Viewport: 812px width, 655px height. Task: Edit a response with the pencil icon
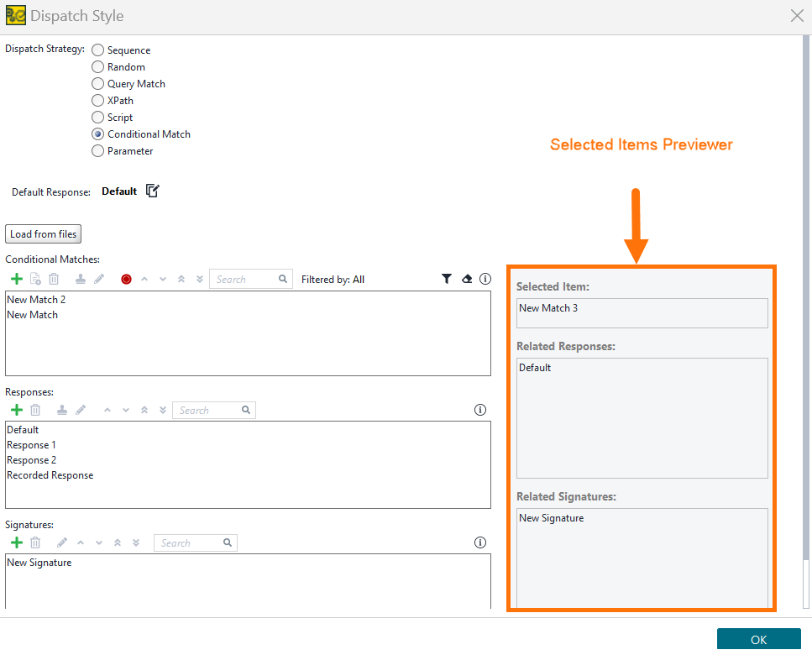pyautogui.click(x=81, y=410)
